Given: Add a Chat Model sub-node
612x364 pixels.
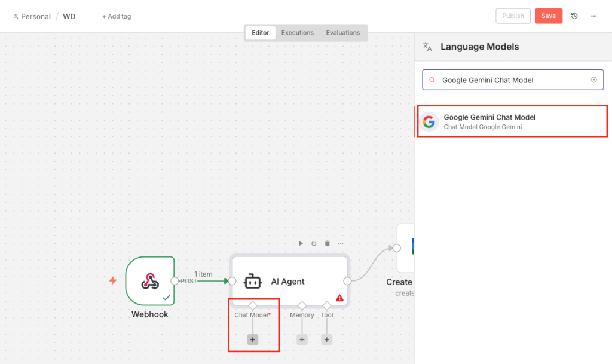Looking at the screenshot, I should pyautogui.click(x=253, y=339).
